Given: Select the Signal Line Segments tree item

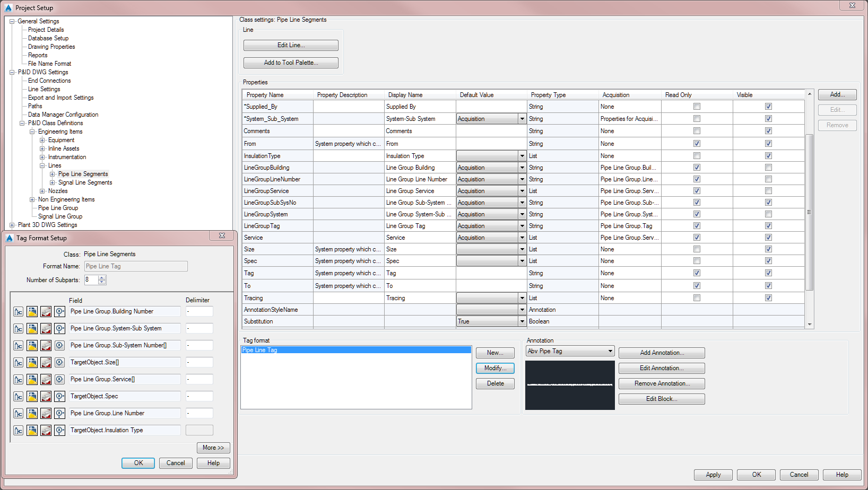Looking at the screenshot, I should coord(85,182).
